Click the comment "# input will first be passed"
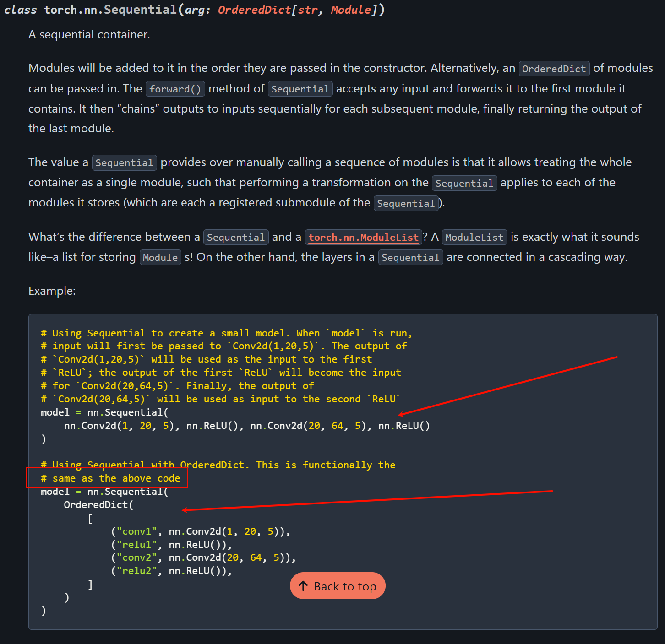The image size is (665, 644). [x=223, y=346]
